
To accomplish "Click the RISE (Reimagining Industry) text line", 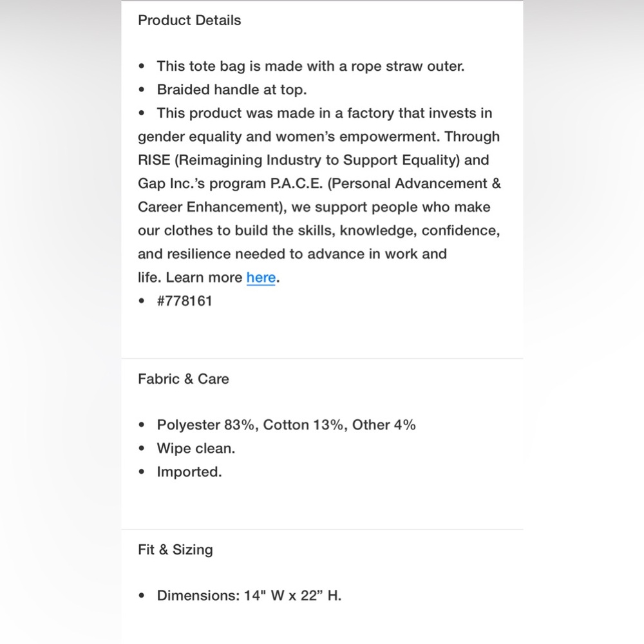I will click(314, 160).
